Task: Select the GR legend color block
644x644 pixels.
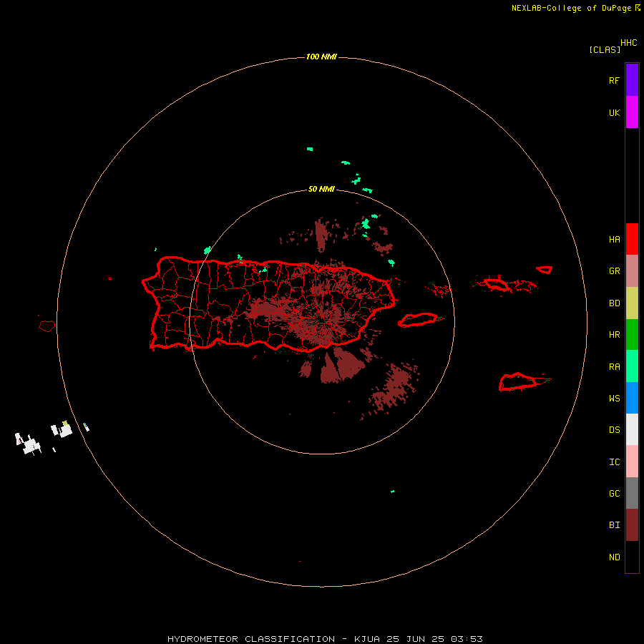Action: point(632,271)
